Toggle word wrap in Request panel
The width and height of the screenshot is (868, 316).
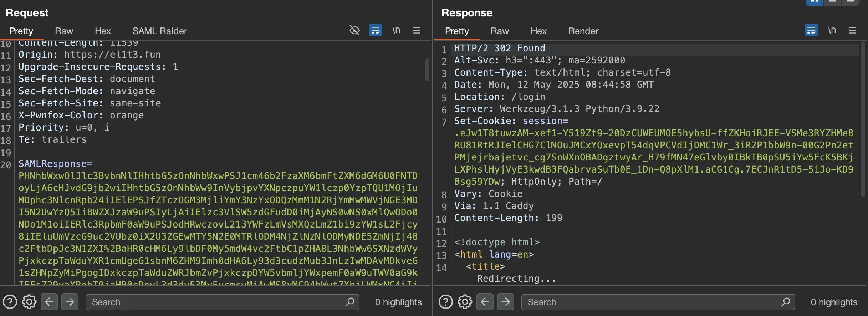pyautogui.click(x=375, y=30)
